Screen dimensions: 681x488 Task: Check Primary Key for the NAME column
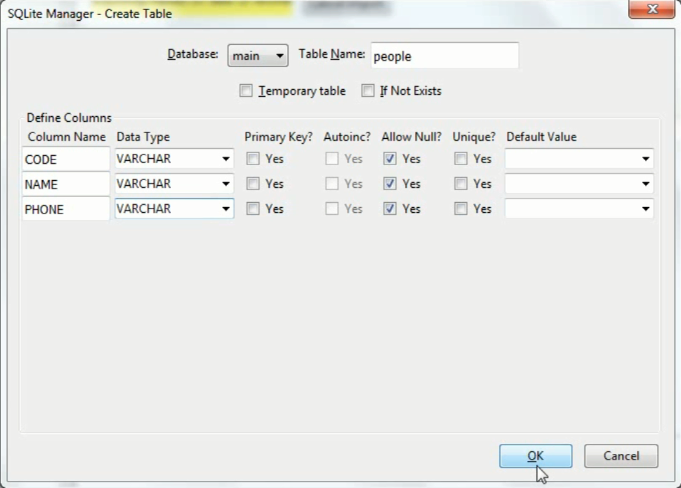[x=253, y=184]
